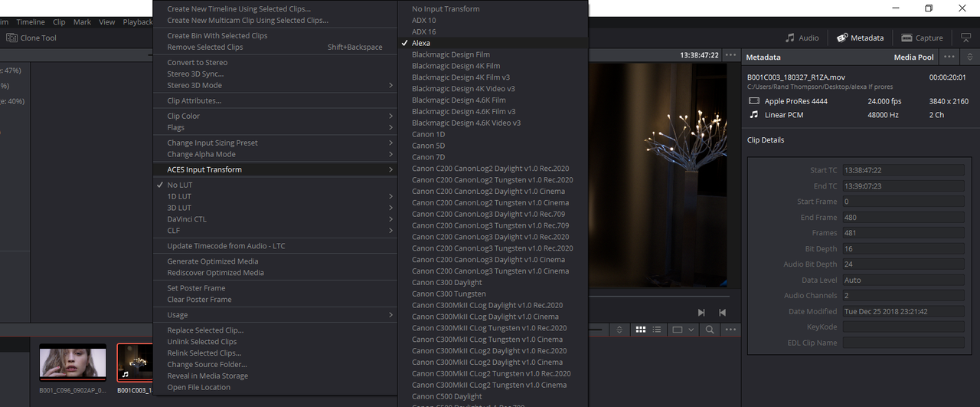Image resolution: width=980 pixels, height=407 pixels.
Task: Open viewer options menu next to timecode 13:38:47:22
Action: tap(731, 55)
